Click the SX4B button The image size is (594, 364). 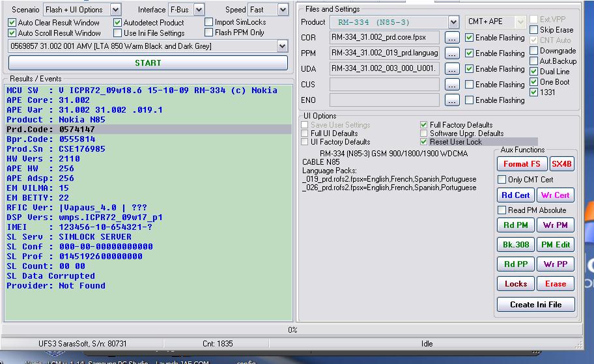click(561, 164)
